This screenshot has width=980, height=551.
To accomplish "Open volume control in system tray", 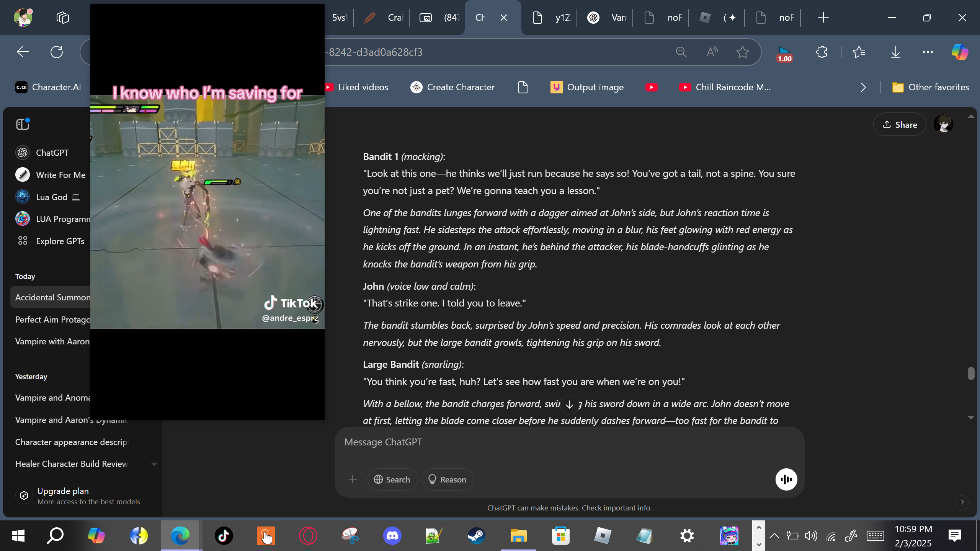I will [811, 536].
